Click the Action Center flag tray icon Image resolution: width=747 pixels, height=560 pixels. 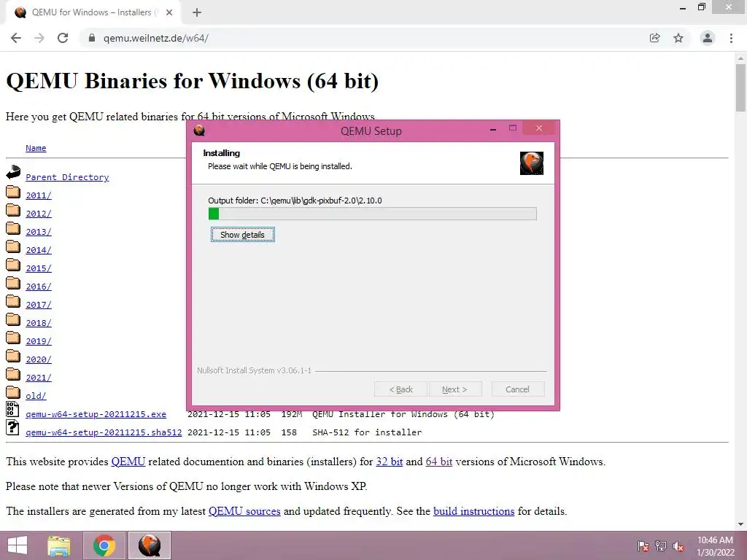pyautogui.click(x=643, y=546)
